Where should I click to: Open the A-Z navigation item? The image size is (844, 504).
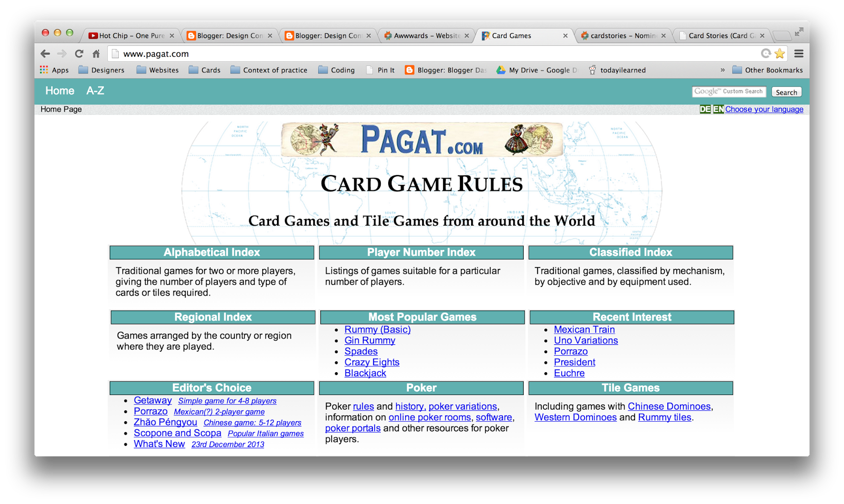coord(95,91)
